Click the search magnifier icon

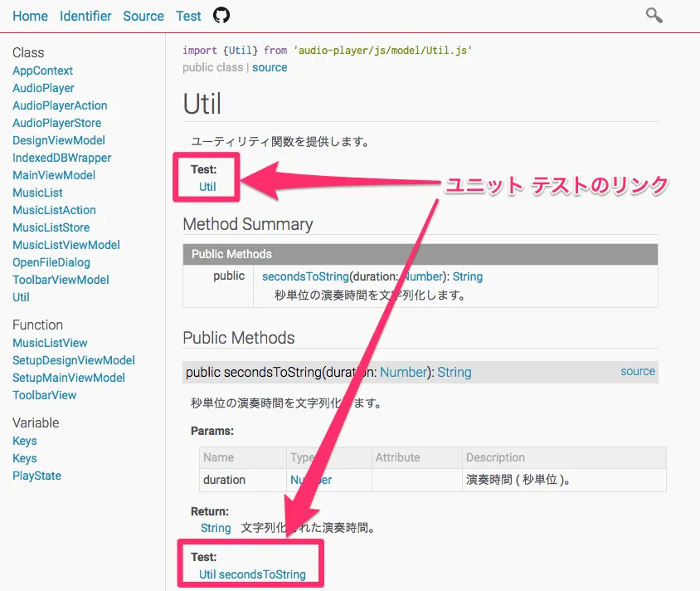click(654, 15)
